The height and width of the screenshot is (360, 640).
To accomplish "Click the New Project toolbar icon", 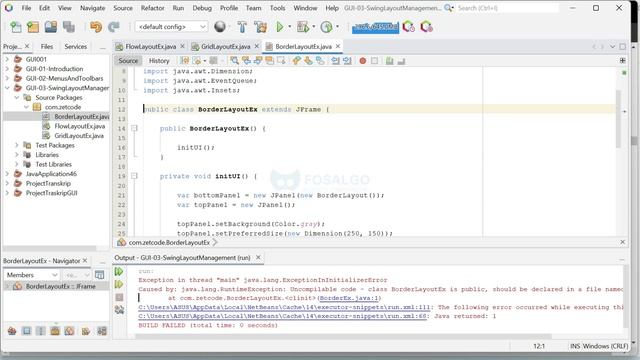I will pos(33,27).
